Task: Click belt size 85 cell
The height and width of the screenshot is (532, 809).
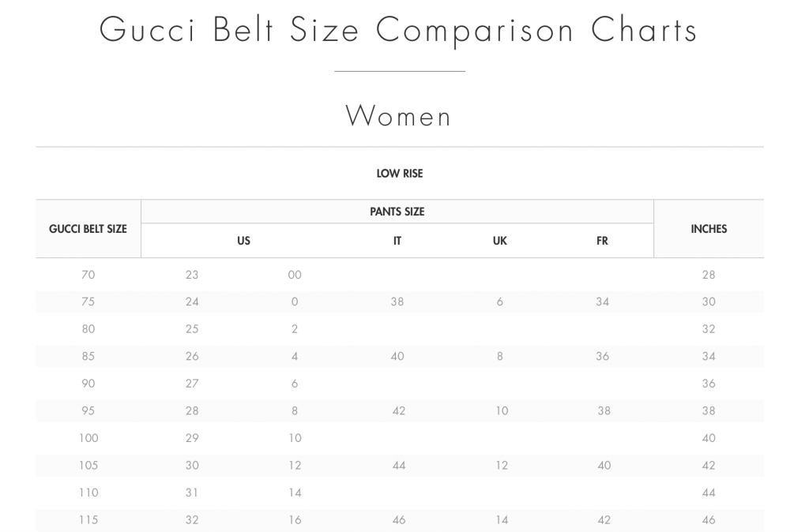Action: (88, 356)
